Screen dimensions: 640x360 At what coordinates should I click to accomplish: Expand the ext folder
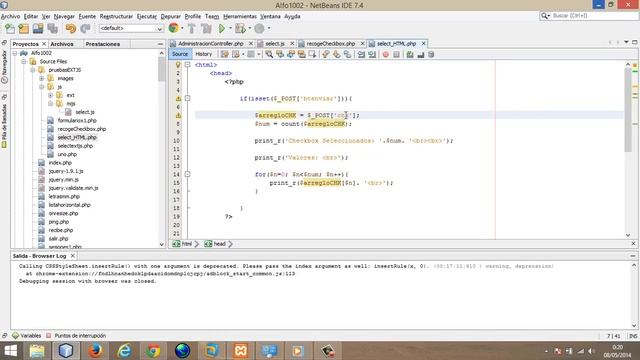click(x=51, y=95)
